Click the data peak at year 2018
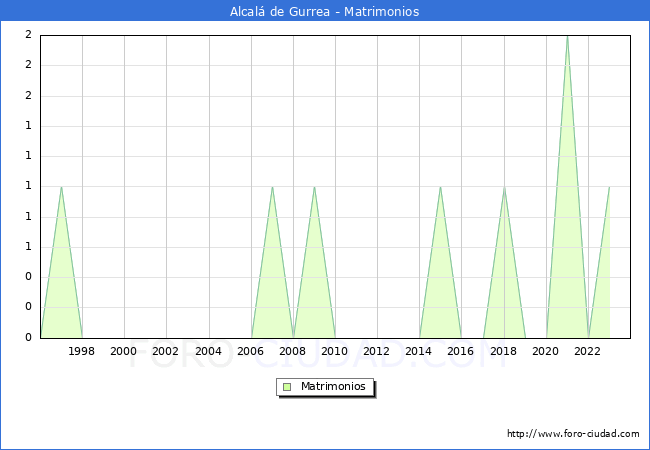The width and height of the screenshot is (650, 450). [x=504, y=187]
